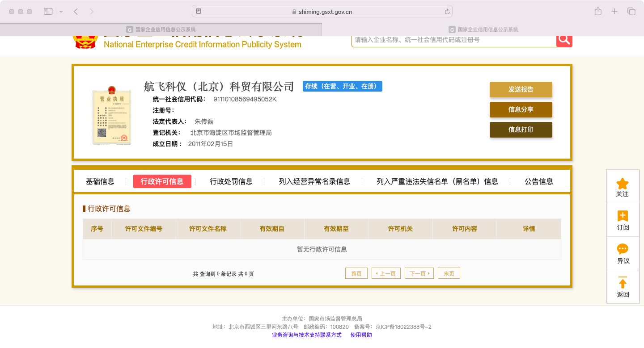Click the credit code 91110108569495052K
Image resolution: width=644 pixels, height=348 pixels.
pyautogui.click(x=245, y=99)
